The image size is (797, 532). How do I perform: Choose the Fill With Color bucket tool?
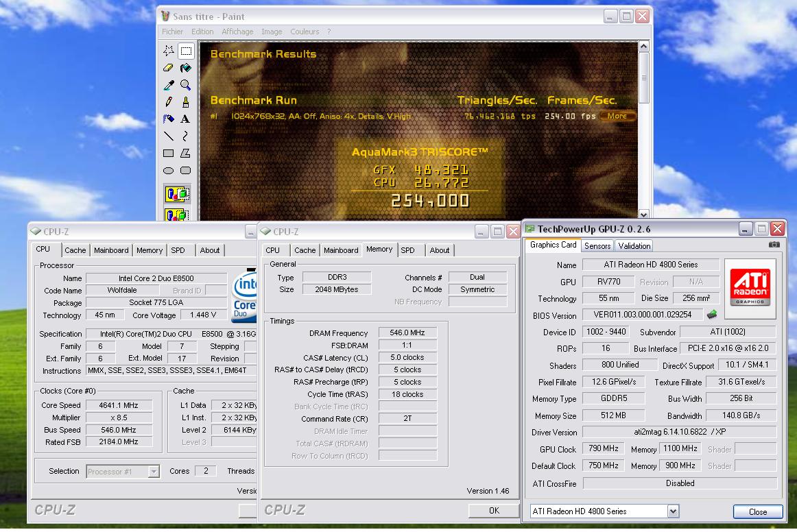pos(186,68)
